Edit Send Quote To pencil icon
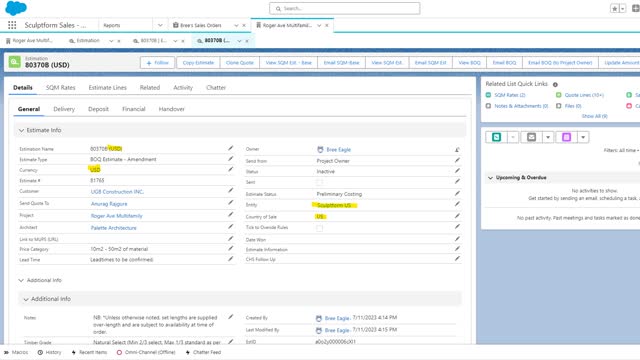The image size is (640, 360). pos(231,203)
